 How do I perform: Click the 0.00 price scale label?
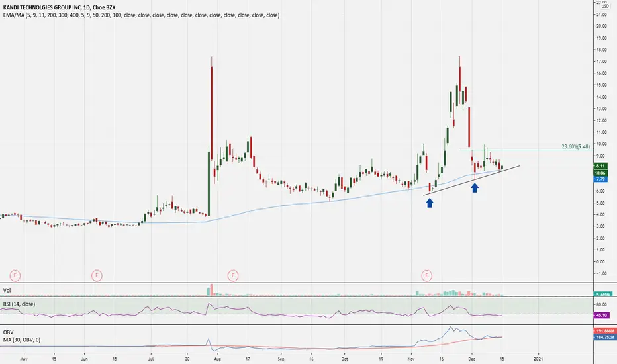pyautogui.click(x=601, y=261)
